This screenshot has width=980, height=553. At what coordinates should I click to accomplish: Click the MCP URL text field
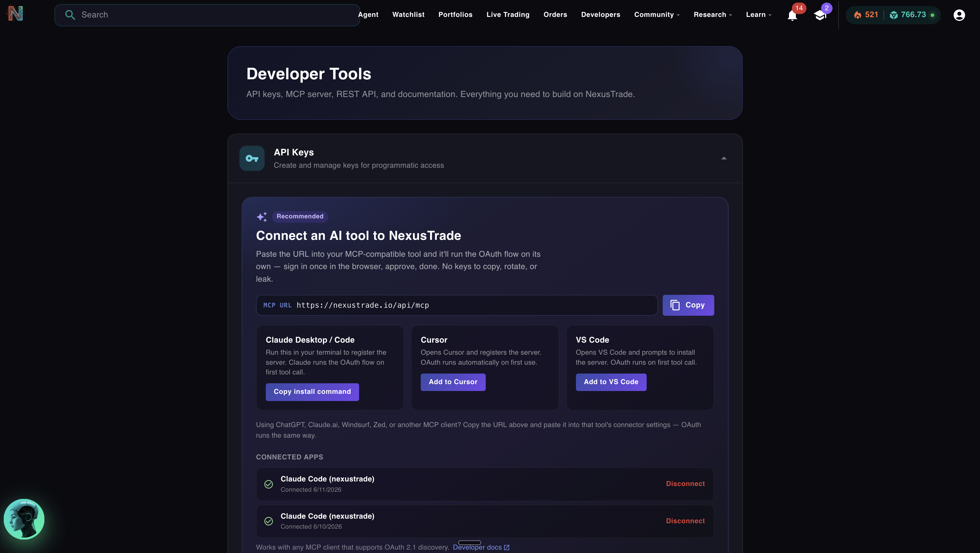(x=456, y=305)
